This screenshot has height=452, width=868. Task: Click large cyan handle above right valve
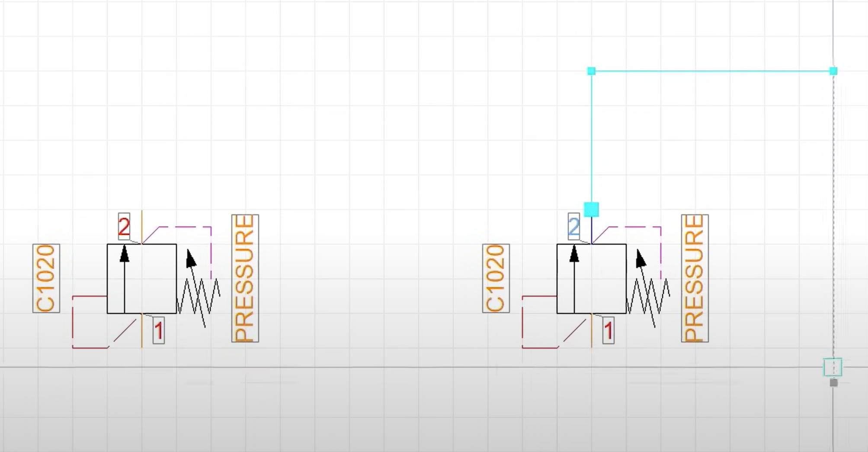pos(591,210)
